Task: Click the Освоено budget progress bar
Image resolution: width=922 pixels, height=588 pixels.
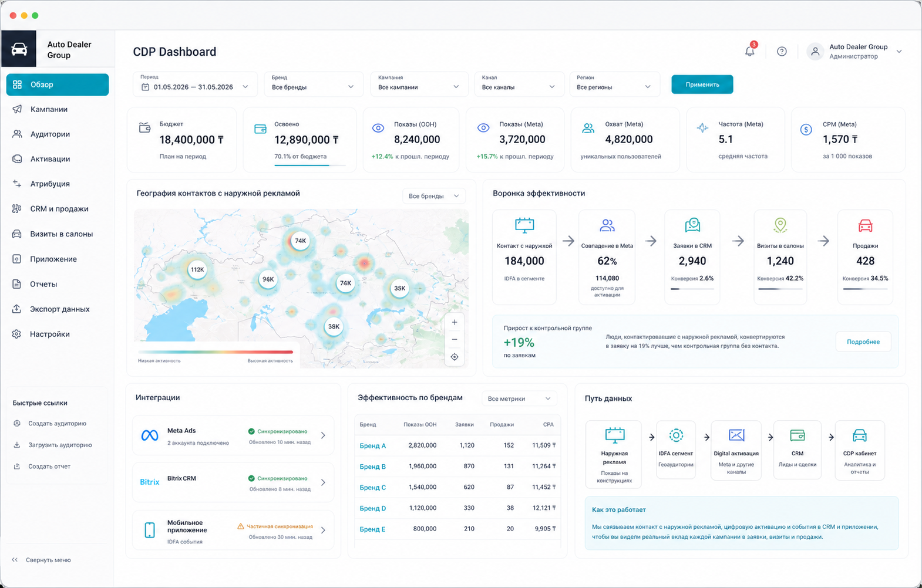Action: click(309, 165)
